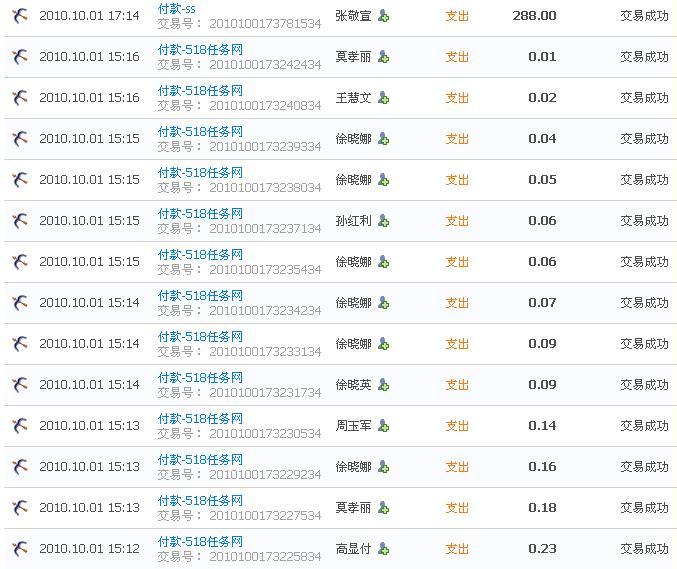Open 付款-518任务网 link in 孙红利 row
The image size is (677, 569).
click(x=200, y=213)
